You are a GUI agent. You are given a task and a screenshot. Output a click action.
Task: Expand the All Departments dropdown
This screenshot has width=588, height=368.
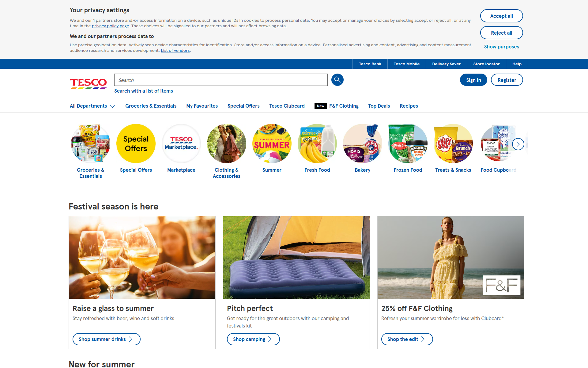pos(92,106)
